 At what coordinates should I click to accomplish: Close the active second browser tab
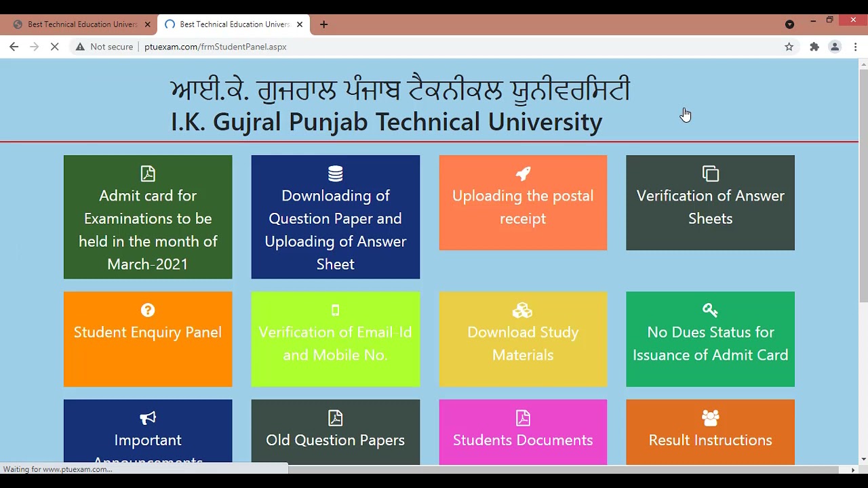click(x=300, y=24)
